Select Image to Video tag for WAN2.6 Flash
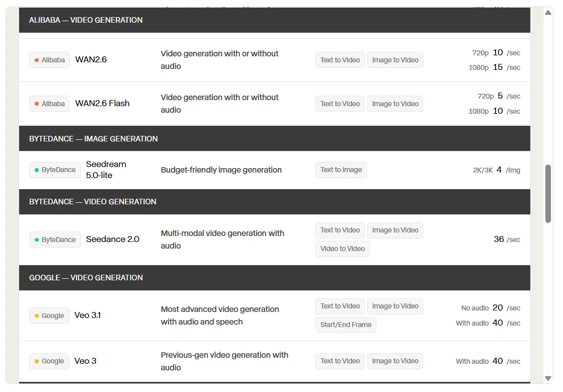The image size is (563, 392). pyautogui.click(x=395, y=104)
